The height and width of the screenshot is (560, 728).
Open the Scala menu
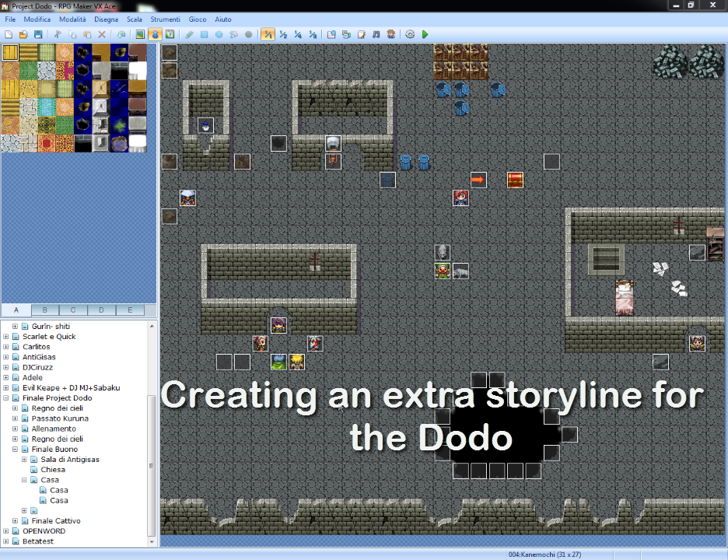click(135, 19)
